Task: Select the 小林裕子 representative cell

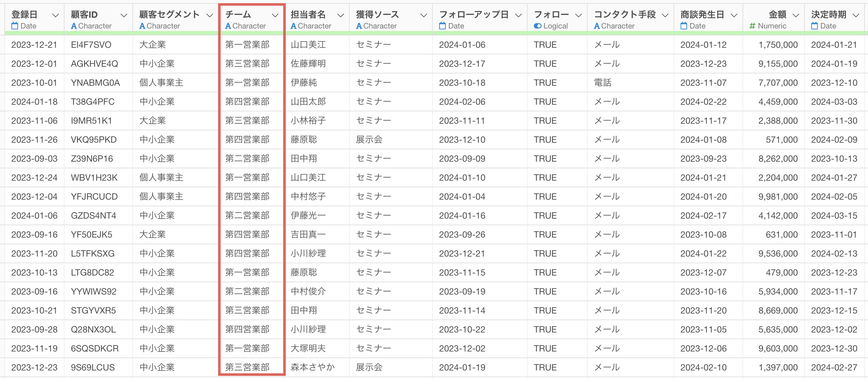Action: coord(308,121)
